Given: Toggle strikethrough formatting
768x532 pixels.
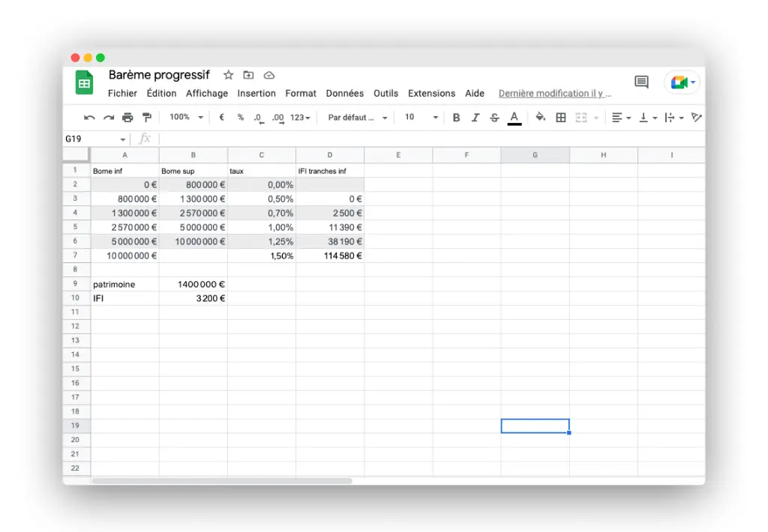Looking at the screenshot, I should (x=493, y=118).
